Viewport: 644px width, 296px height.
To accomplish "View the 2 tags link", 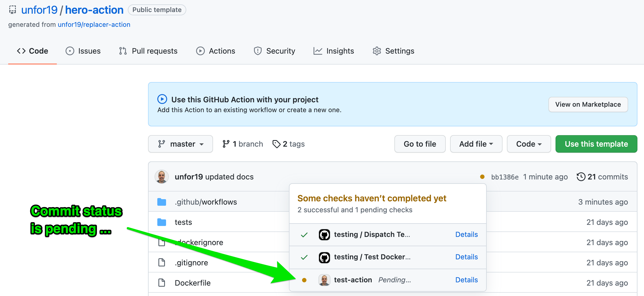I will (x=289, y=144).
